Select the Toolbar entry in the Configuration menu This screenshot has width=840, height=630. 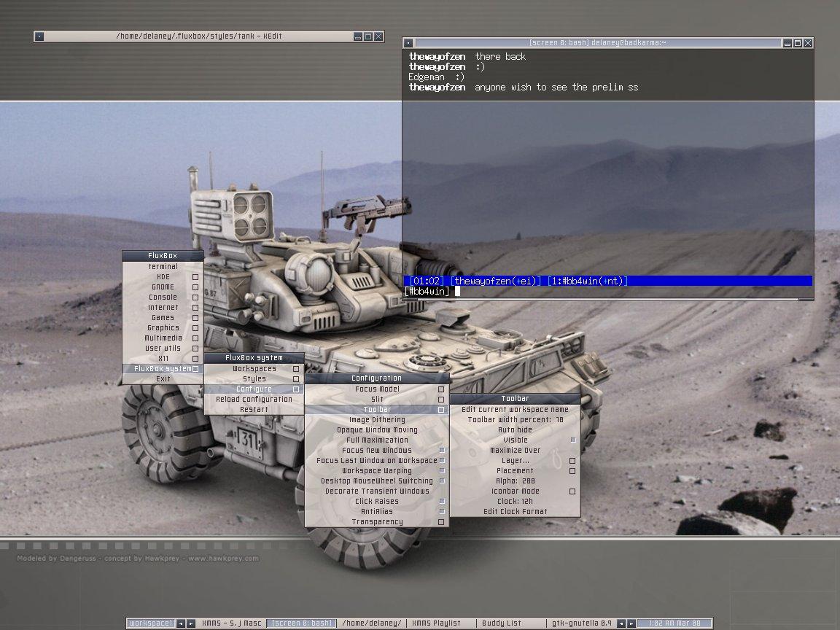(x=376, y=410)
